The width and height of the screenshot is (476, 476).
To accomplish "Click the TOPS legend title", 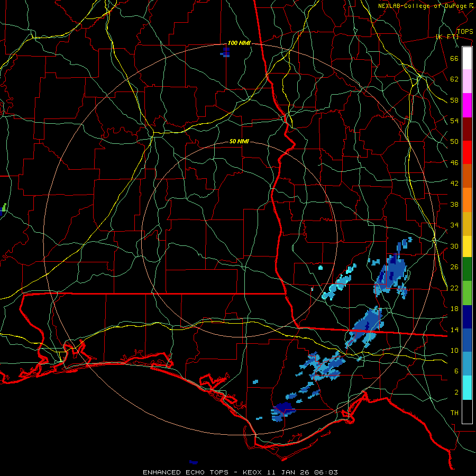I will coord(465,32).
